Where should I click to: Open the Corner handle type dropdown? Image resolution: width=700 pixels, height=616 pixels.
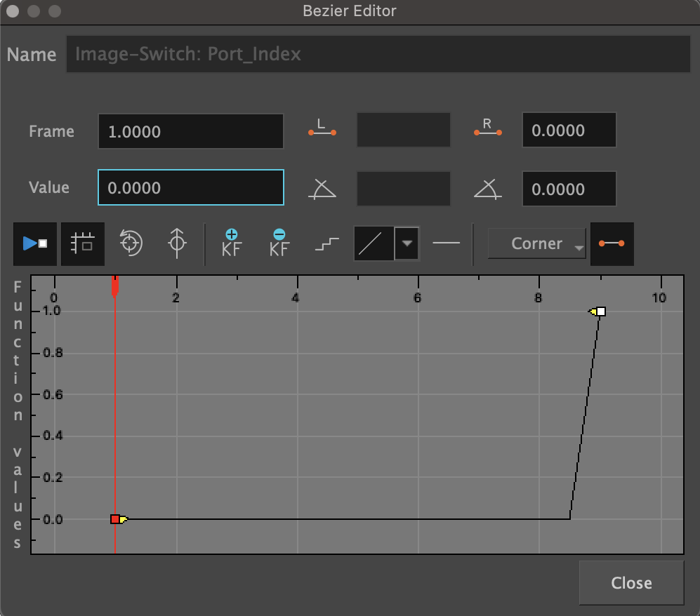(x=537, y=244)
